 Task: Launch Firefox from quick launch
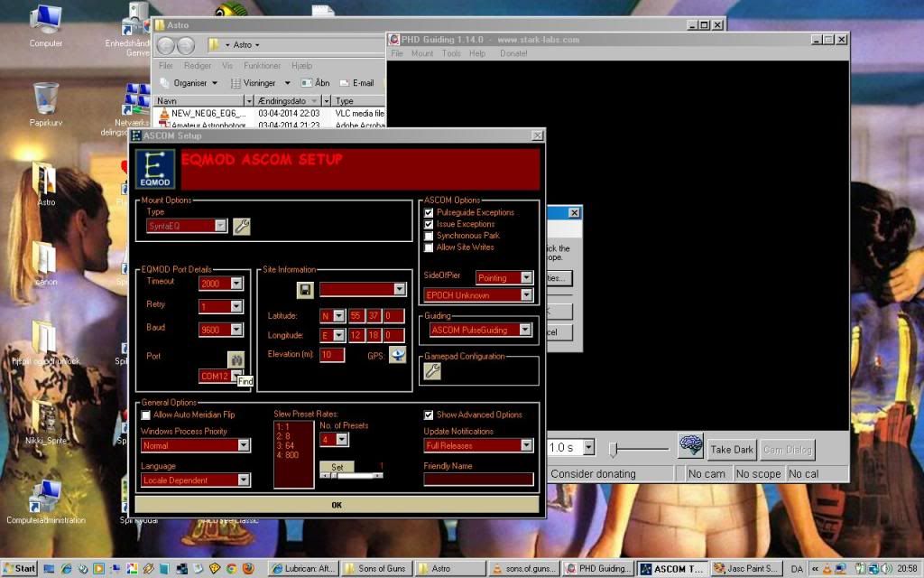tap(248, 569)
